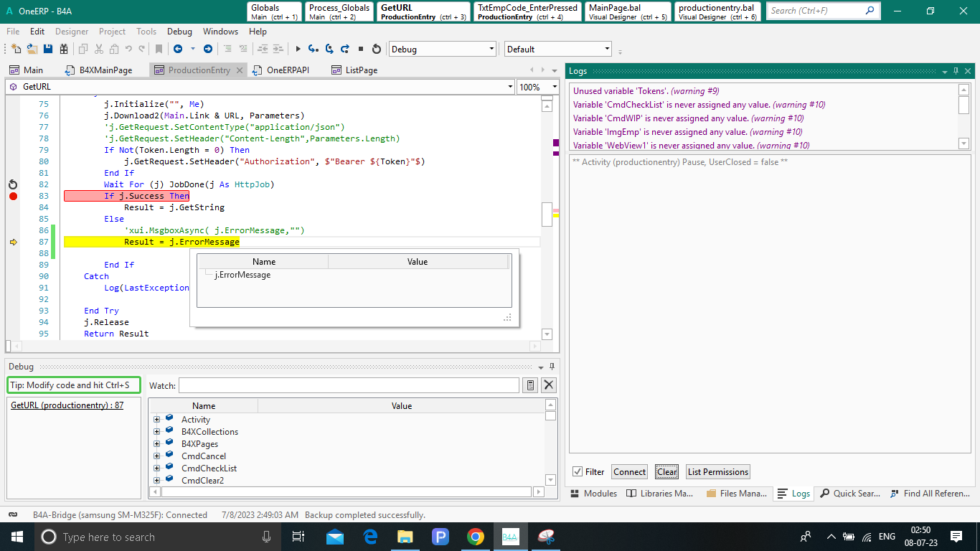This screenshot has width=980, height=551.
Task: Click the Stop debugging square icon
Action: click(x=361, y=49)
